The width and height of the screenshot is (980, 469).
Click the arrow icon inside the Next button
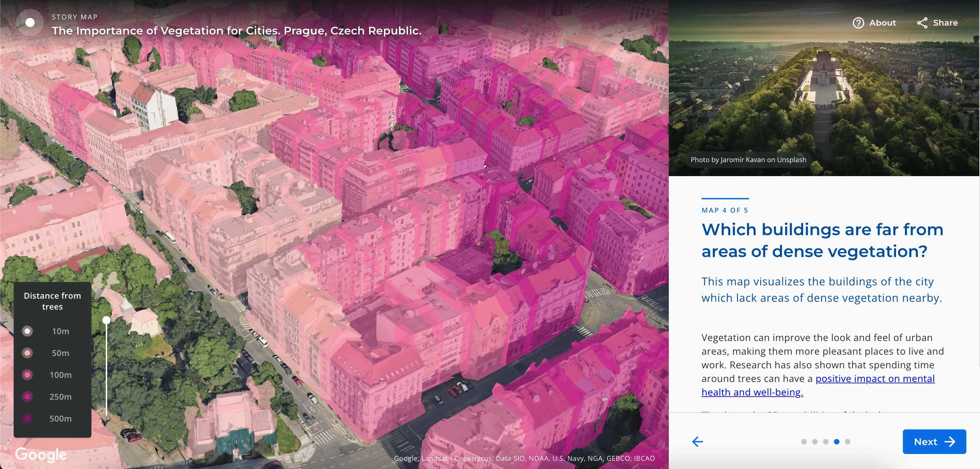point(950,442)
